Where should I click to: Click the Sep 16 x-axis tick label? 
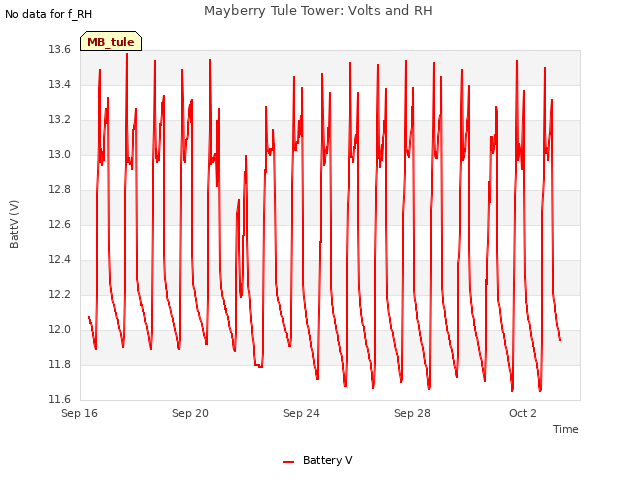point(79,413)
